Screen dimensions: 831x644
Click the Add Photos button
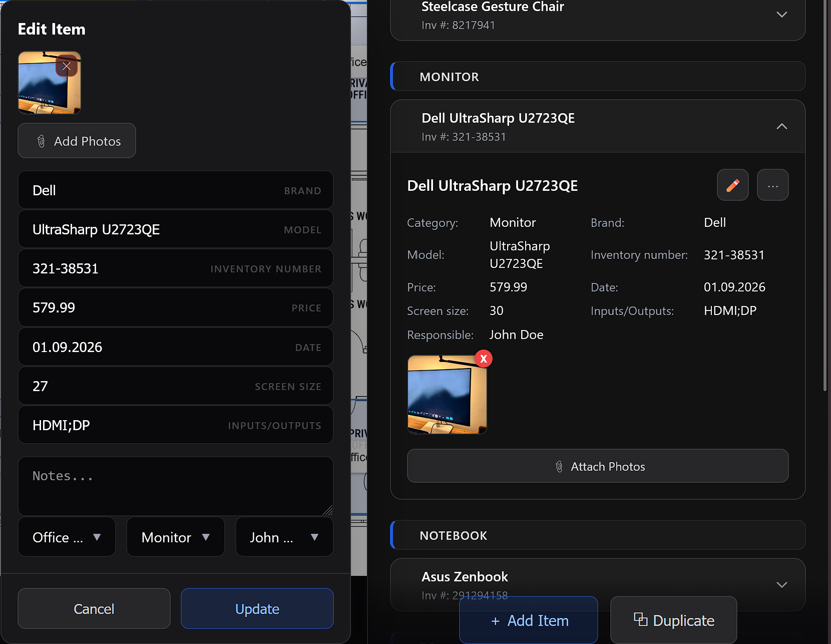[x=77, y=141]
